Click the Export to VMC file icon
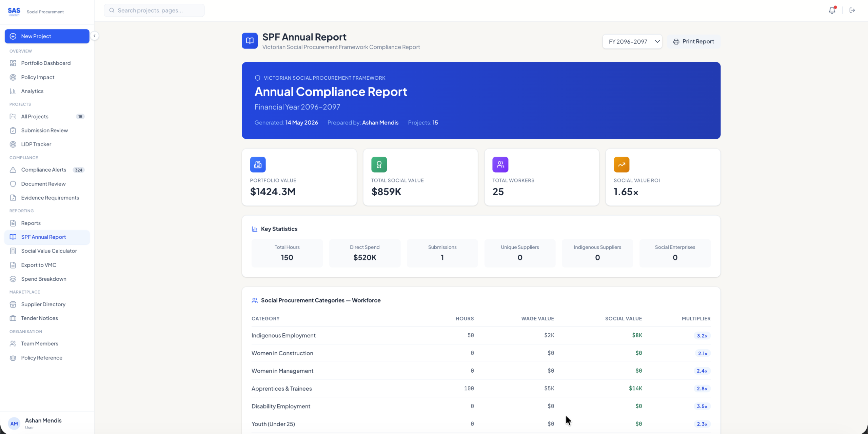This screenshot has height=434, width=868. [x=13, y=265]
